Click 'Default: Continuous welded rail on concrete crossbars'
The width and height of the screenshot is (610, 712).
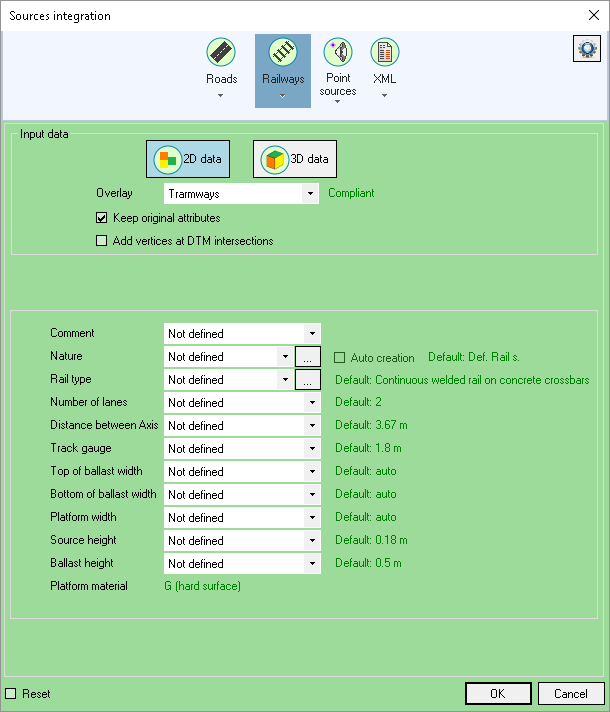[462, 380]
